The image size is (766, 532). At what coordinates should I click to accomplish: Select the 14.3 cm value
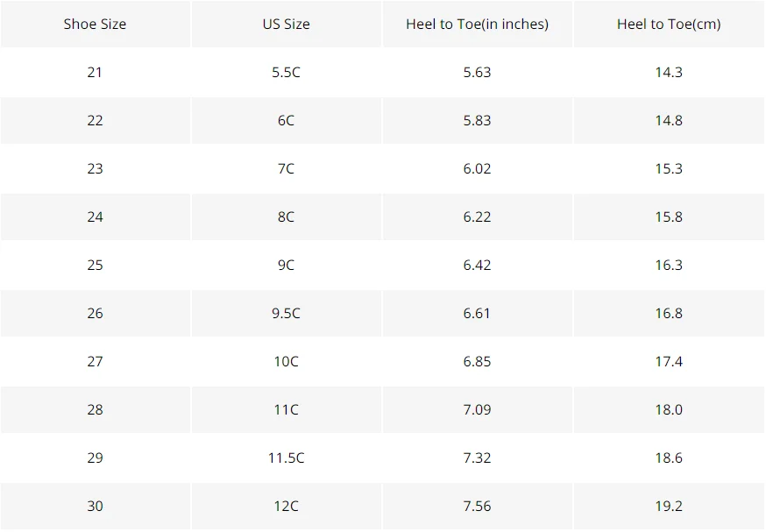(669, 72)
